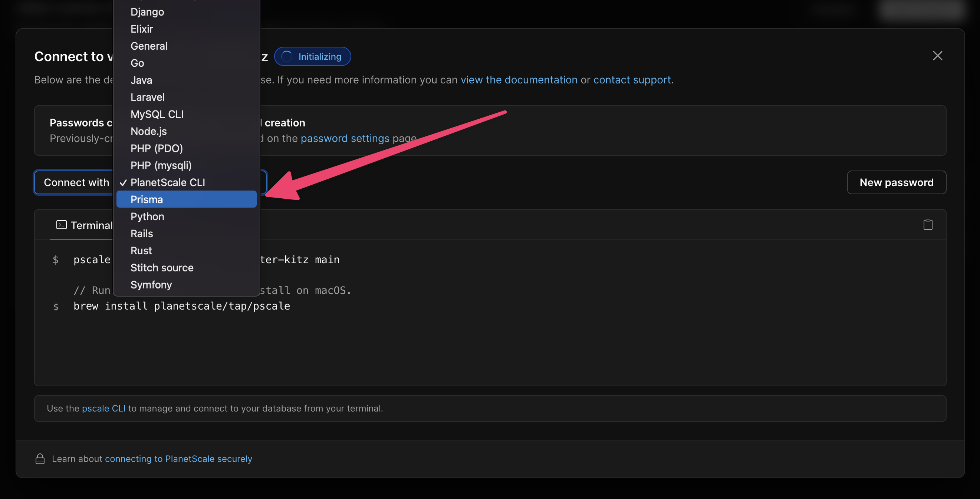Screen dimensions: 980x499
Task: Click the lock icon at bottom
Action: click(x=40, y=459)
